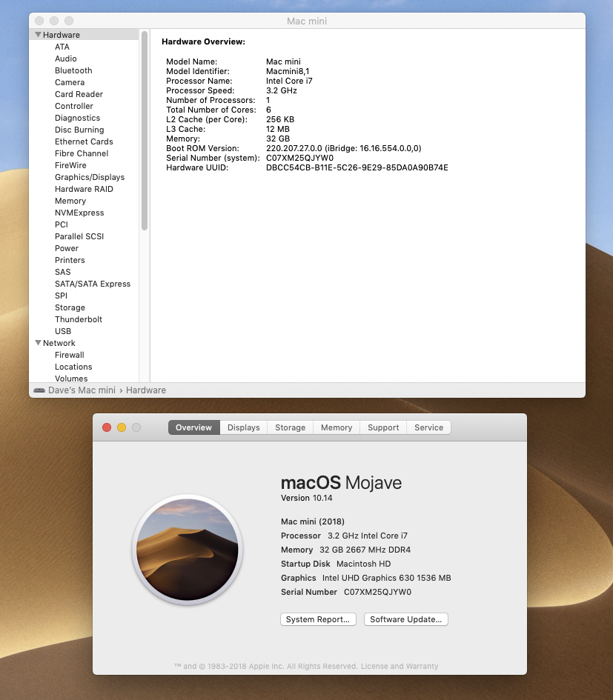The image size is (613, 700).
Task: Open Thunderbolt entry
Action: tap(78, 319)
